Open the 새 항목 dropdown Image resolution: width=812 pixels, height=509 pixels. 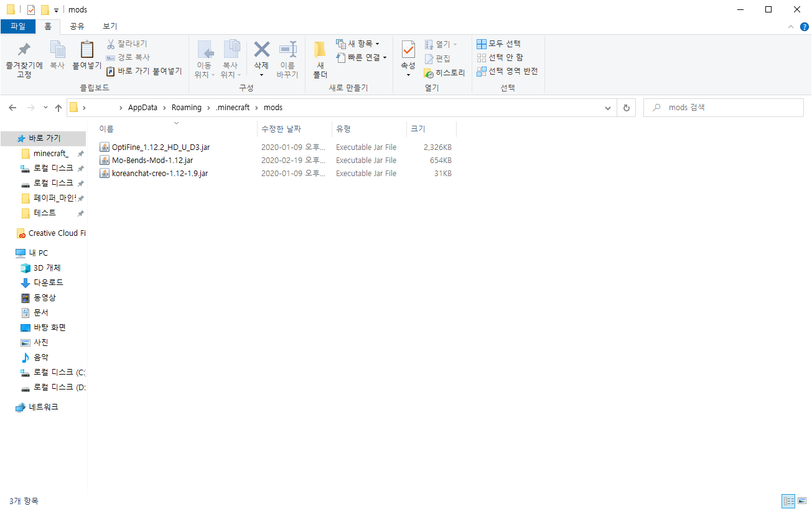click(358, 44)
